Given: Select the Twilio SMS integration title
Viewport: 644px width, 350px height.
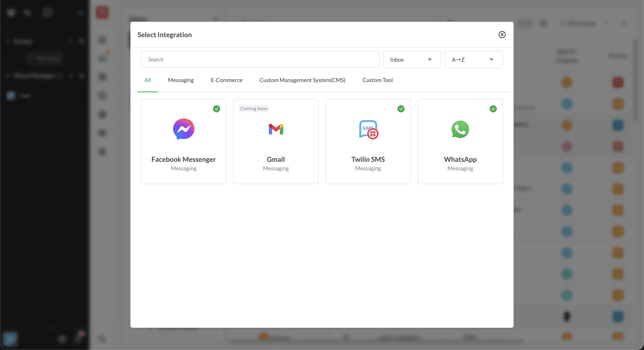Looking at the screenshot, I should coord(368,159).
